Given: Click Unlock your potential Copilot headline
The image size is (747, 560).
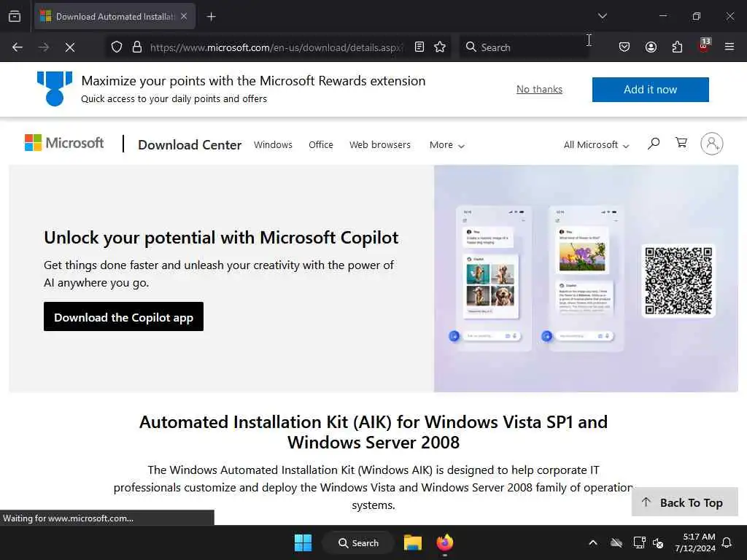Looking at the screenshot, I should pos(221,237).
